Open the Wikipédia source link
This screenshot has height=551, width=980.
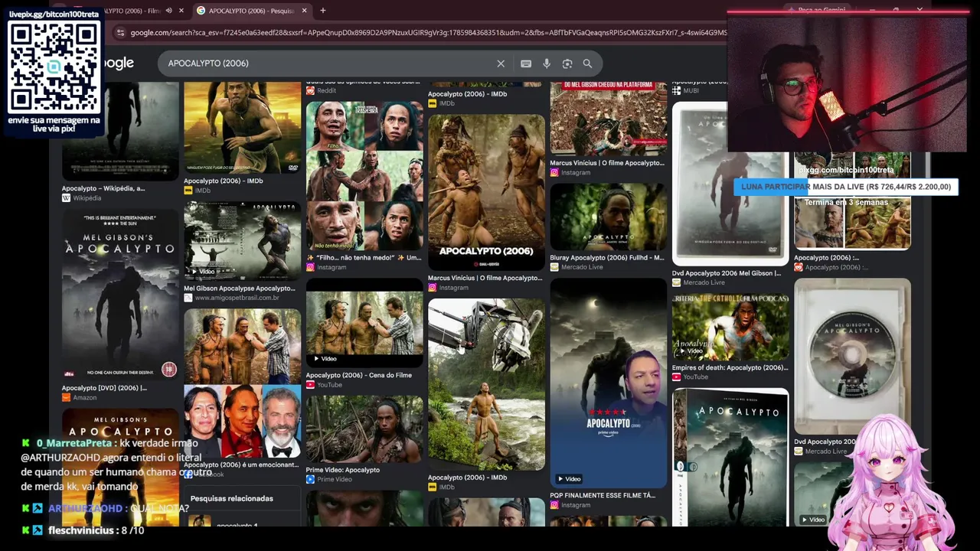click(x=82, y=198)
